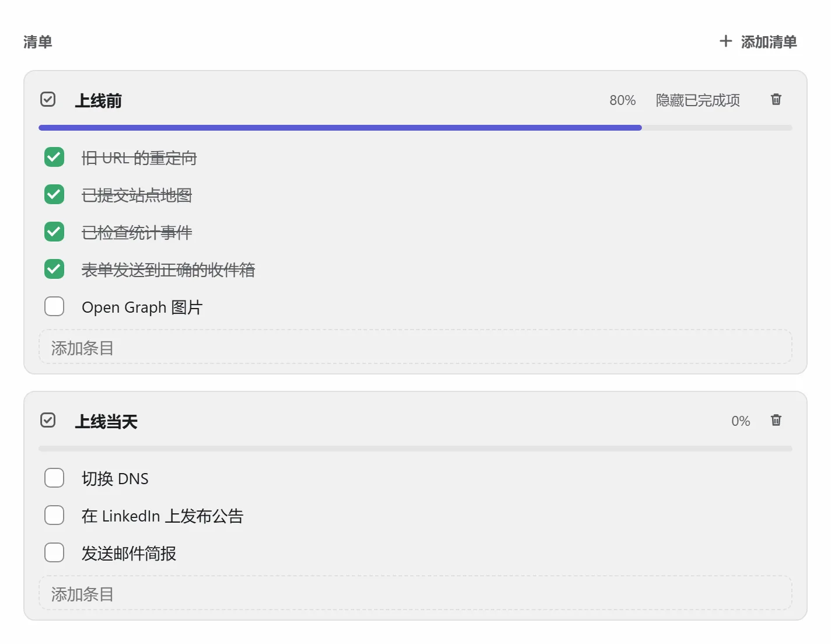Screen dimensions: 831x644
Task: Click the 0% progress value
Action: (x=741, y=421)
